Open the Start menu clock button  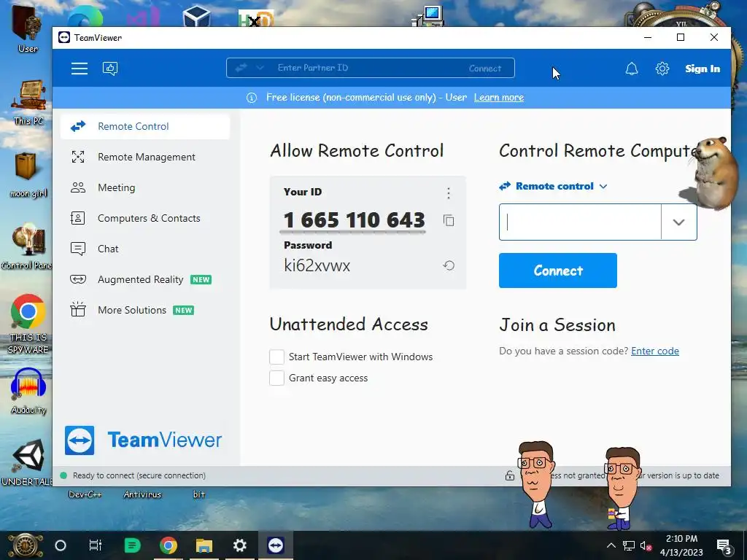click(25, 545)
